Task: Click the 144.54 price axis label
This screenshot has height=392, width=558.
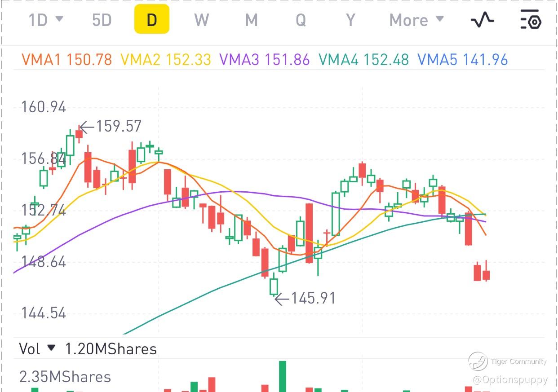Action: (44, 313)
